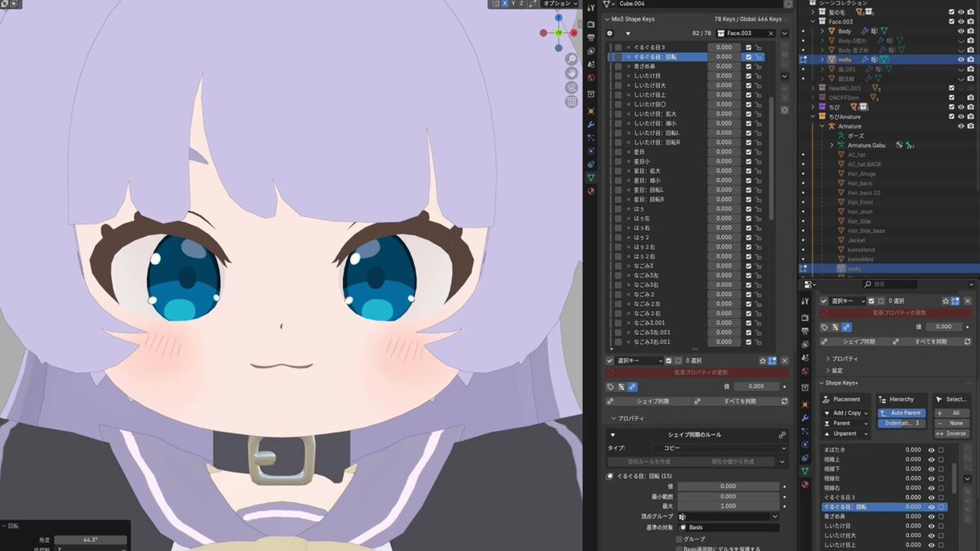Toggle visibility eye of Body in outliner
This screenshot has height=551, width=980.
(960, 31)
